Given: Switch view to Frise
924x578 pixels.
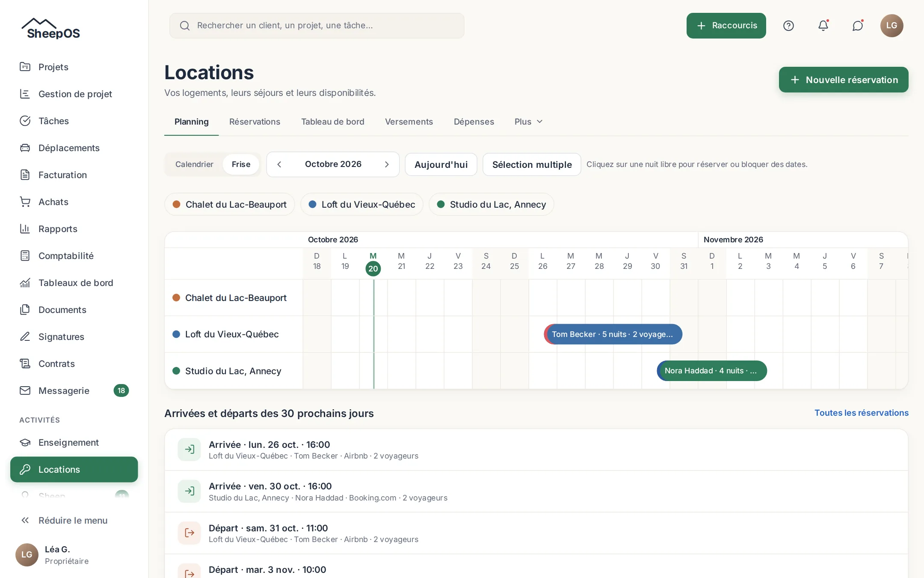Looking at the screenshot, I should click(241, 164).
